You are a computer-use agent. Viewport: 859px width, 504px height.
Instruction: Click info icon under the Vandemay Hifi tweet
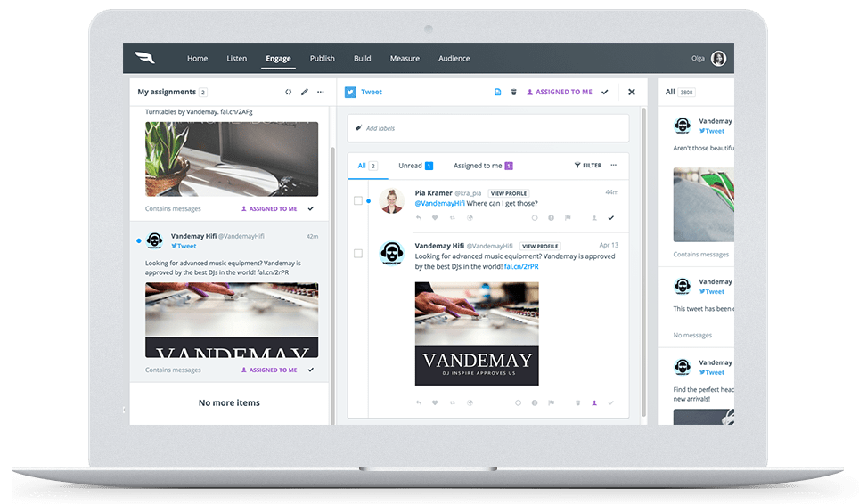[535, 402]
